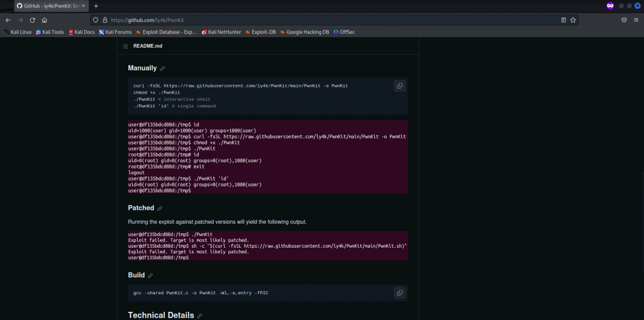Open the Kali Tools bookmark
Screen dimensions: 644x320
pos(50,32)
